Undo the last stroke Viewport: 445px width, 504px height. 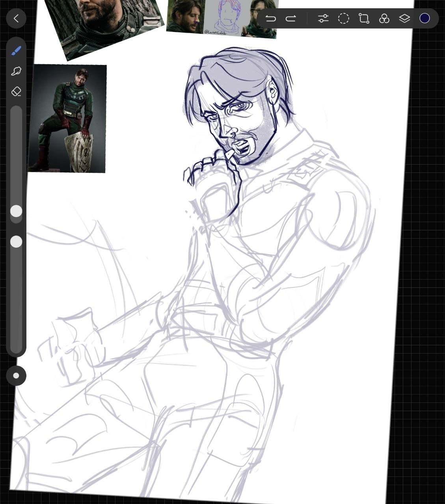(270, 19)
